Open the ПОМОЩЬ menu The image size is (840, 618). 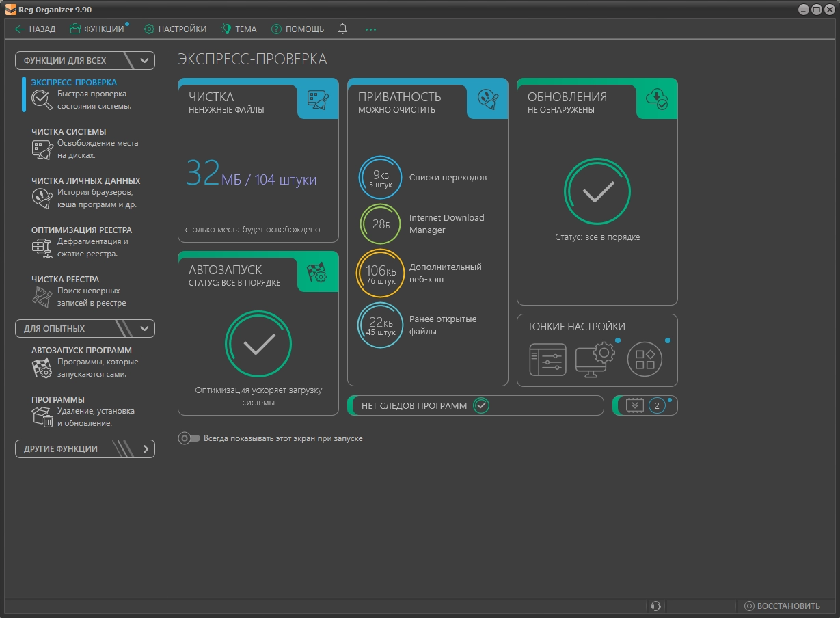pyautogui.click(x=297, y=29)
